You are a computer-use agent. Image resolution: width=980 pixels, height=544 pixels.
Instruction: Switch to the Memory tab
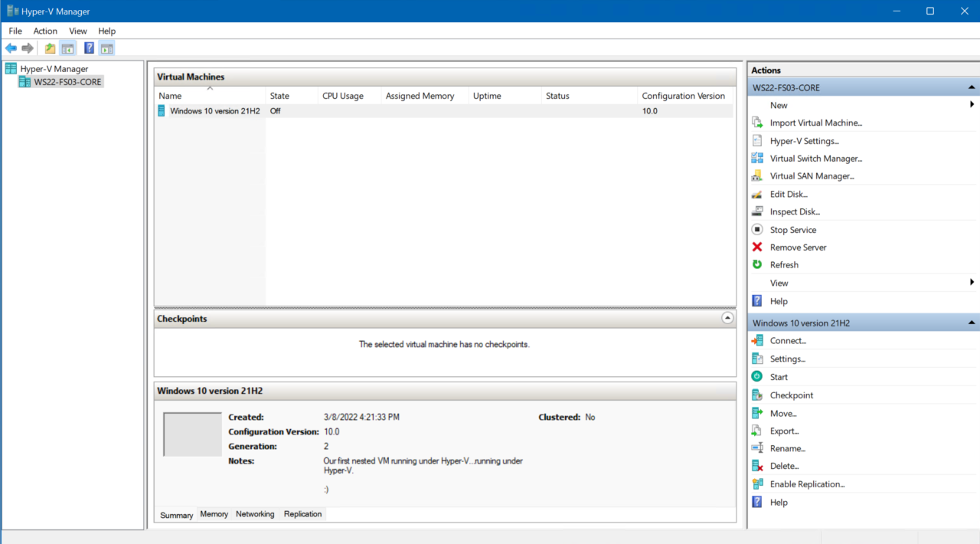click(214, 514)
